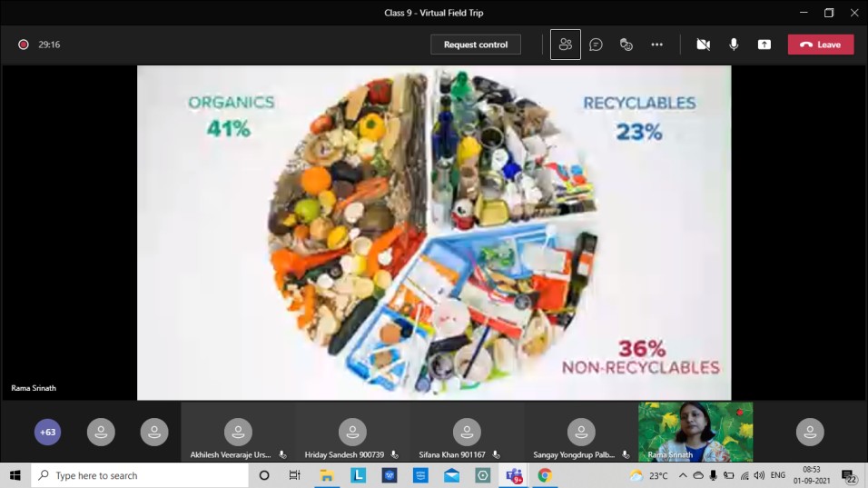Select Akhilesh Veeraraje Urs participant tile
The image size is (868, 488).
[238, 433]
